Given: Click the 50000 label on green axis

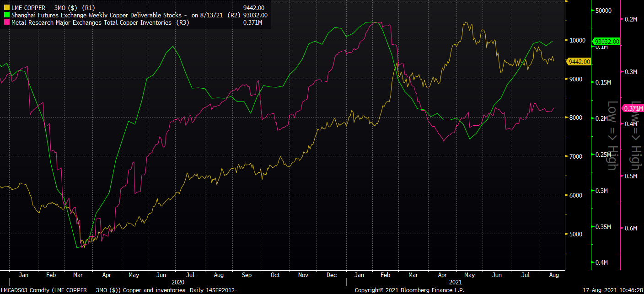Looking at the screenshot, I should click(x=603, y=11).
